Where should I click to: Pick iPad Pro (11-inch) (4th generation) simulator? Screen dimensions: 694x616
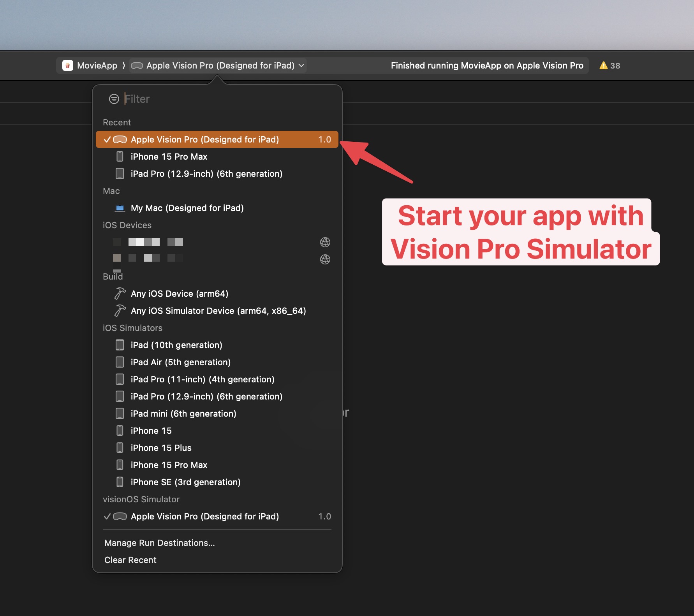(217, 379)
